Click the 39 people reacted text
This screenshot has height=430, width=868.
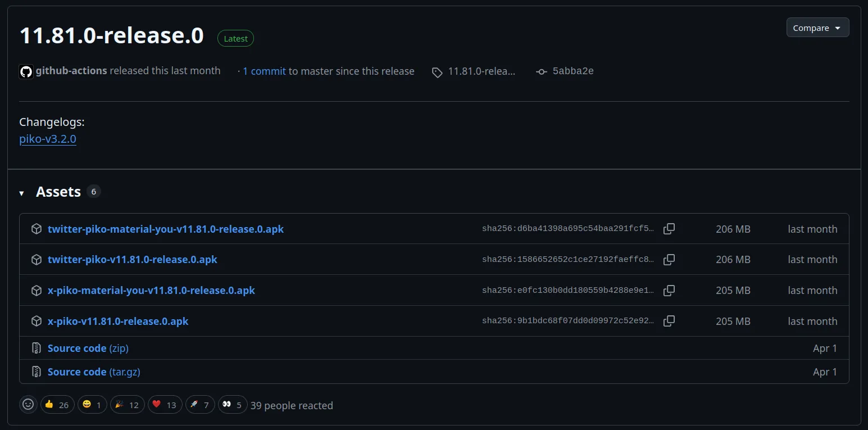292,405
